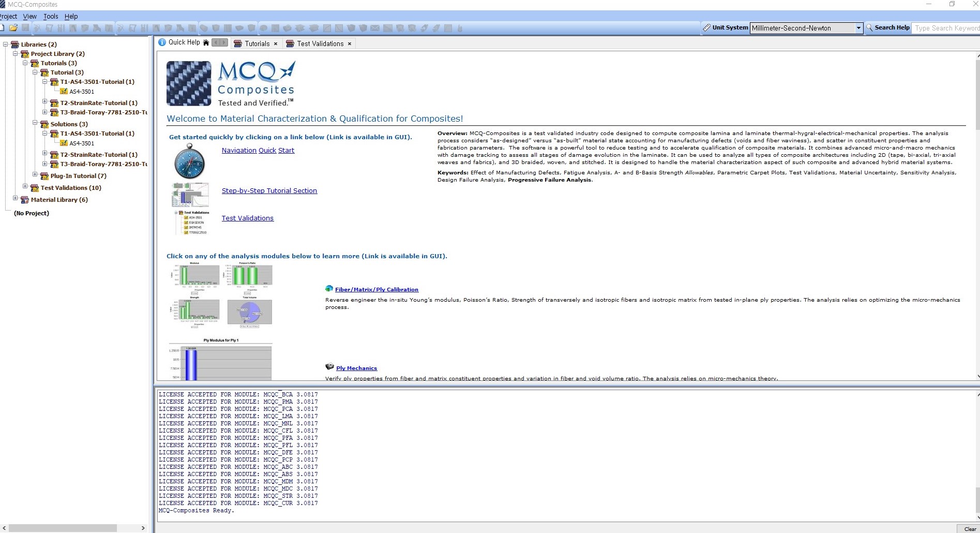Viewport: 980px width, 533px height.
Task: Expand T3-Braid-Toray node under Solutions
Action: tap(45, 164)
